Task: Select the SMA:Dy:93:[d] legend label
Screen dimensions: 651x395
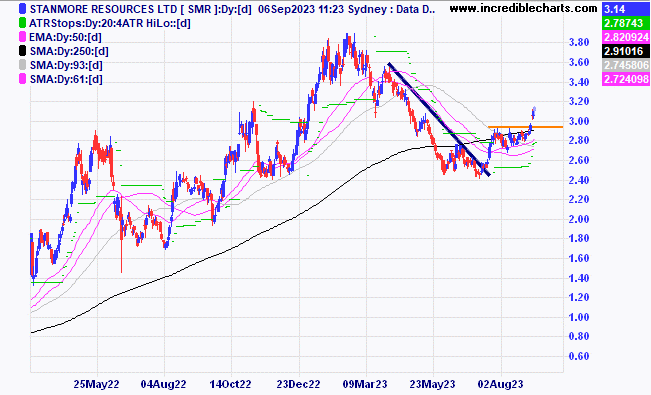Action: [x=66, y=65]
